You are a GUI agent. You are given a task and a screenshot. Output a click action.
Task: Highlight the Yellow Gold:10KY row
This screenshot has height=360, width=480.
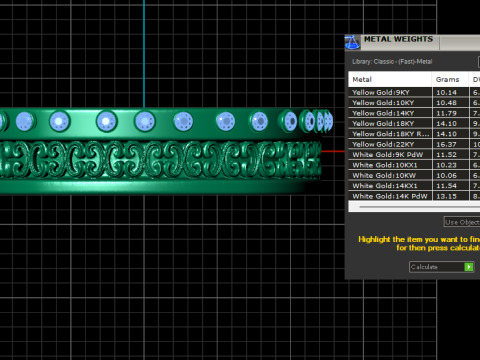(414, 103)
